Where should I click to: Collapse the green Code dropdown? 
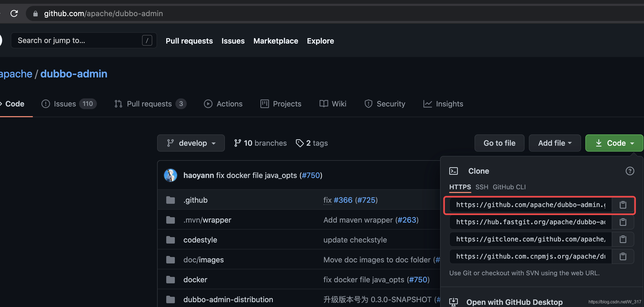tap(614, 143)
